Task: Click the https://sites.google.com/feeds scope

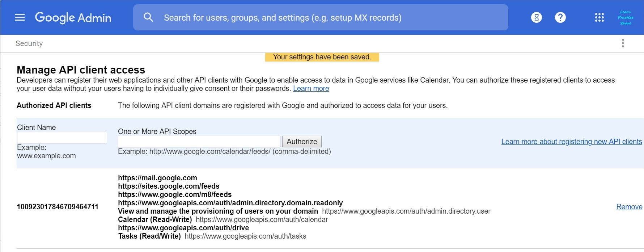Action: 169,186
